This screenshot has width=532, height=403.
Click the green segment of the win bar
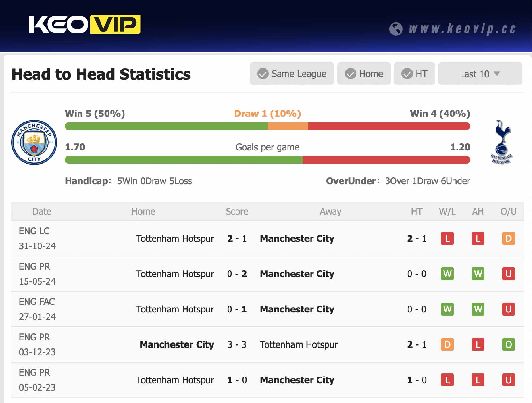pos(166,126)
